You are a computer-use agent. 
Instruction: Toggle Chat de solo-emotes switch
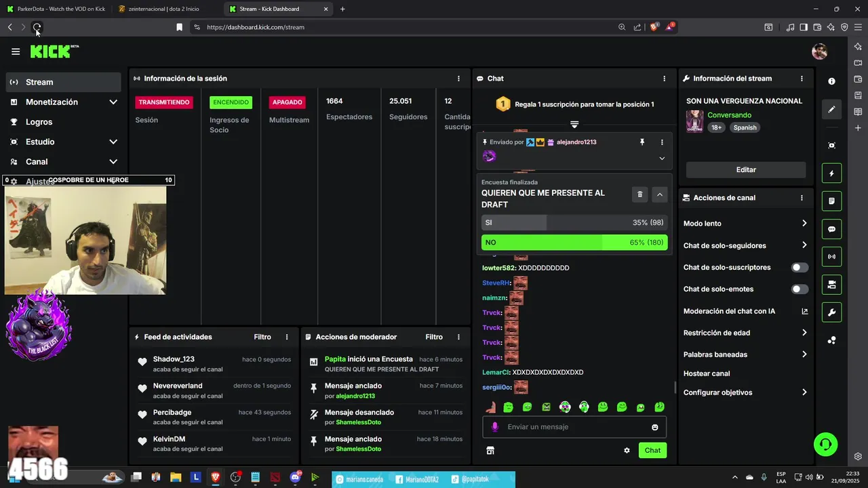[800, 289]
